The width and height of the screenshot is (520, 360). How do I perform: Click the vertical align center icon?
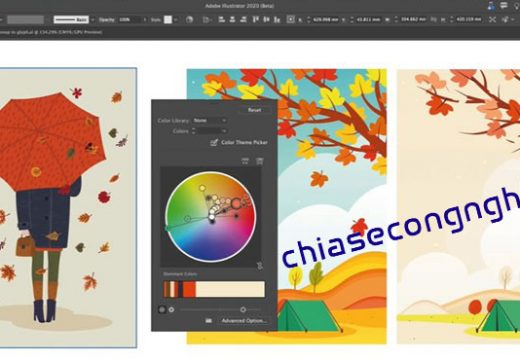click(266, 20)
